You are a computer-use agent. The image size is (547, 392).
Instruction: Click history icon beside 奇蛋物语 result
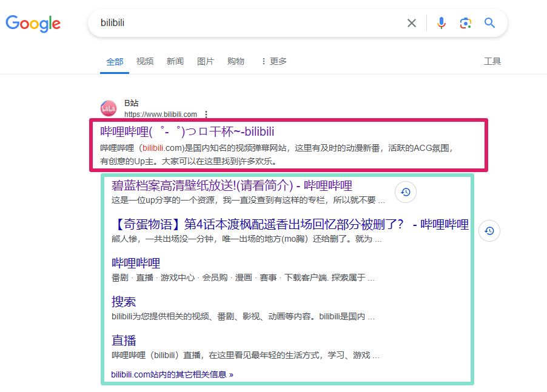pos(489,231)
